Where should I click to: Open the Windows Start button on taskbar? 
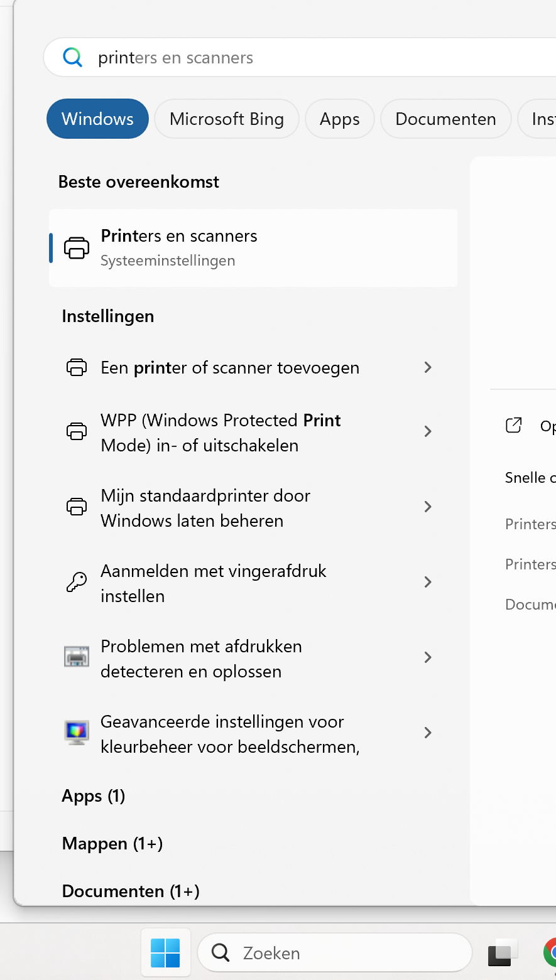[x=165, y=953]
